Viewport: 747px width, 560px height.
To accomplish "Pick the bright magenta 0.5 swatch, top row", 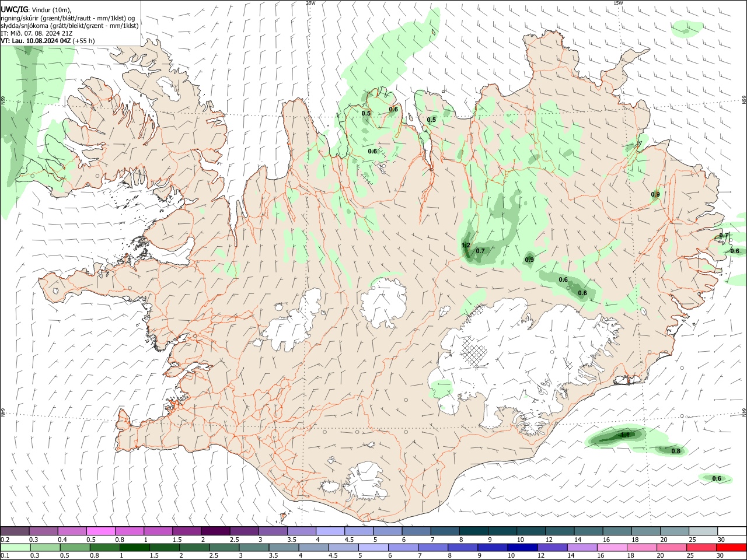I will pyautogui.click(x=100, y=531).
